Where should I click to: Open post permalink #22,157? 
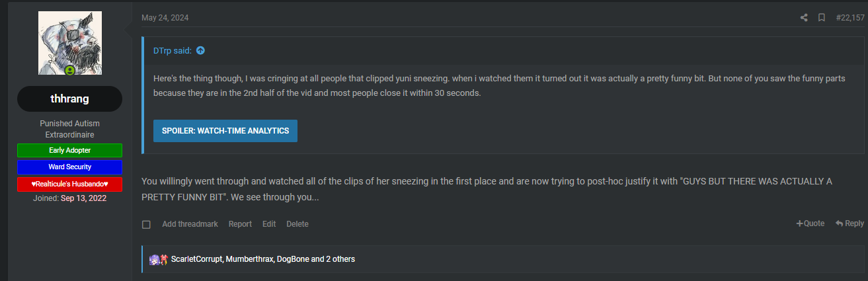(x=850, y=18)
